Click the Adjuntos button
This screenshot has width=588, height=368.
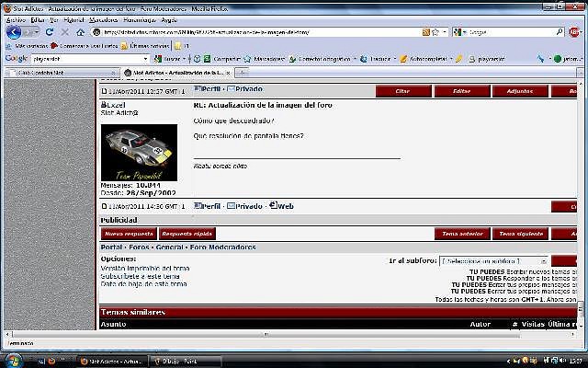point(520,91)
